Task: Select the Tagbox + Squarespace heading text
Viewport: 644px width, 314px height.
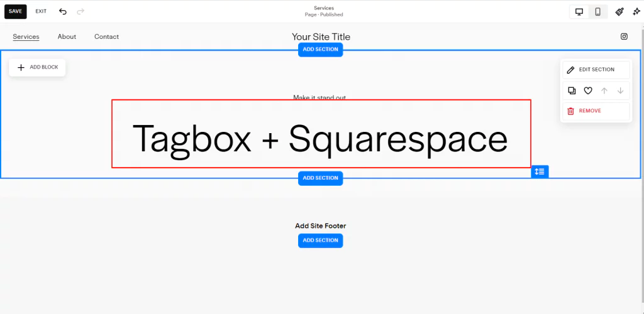Action: (x=320, y=138)
